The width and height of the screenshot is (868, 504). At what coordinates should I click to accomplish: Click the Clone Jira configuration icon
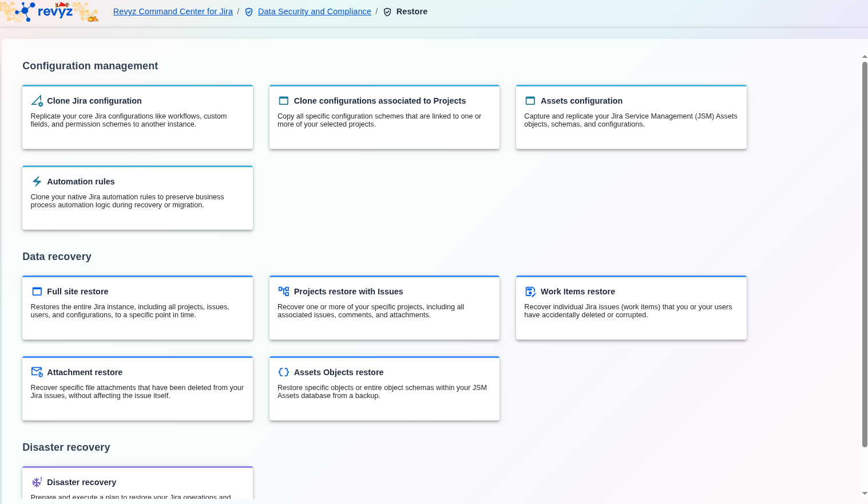pyautogui.click(x=37, y=101)
